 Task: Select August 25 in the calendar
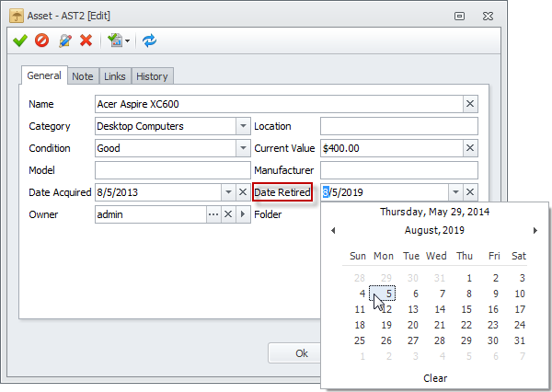360,340
